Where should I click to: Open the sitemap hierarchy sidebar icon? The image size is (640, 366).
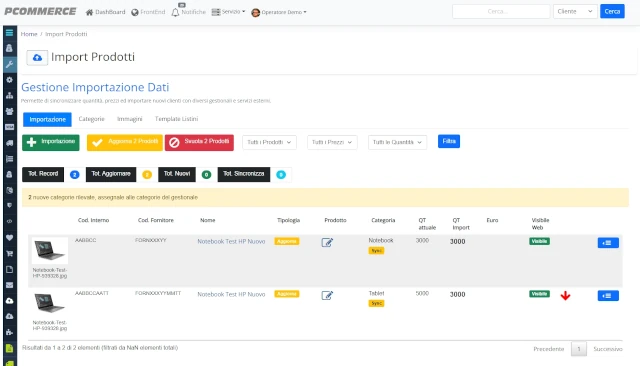tap(9, 95)
